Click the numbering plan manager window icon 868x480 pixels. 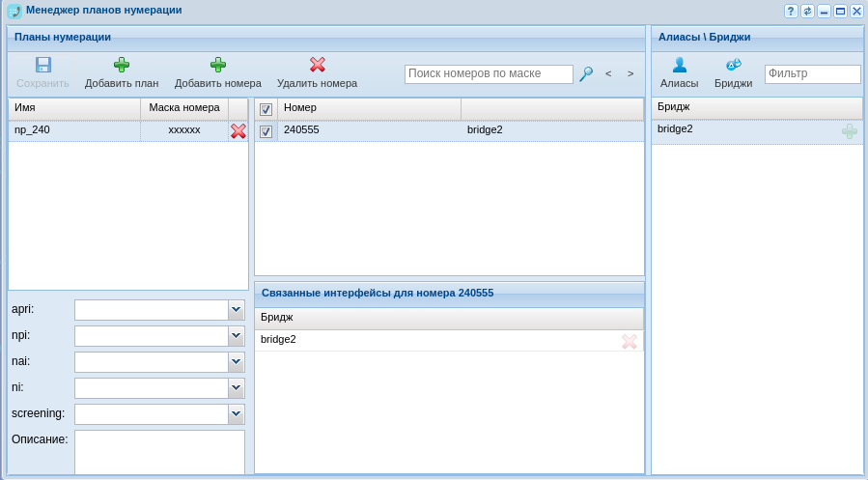point(14,11)
